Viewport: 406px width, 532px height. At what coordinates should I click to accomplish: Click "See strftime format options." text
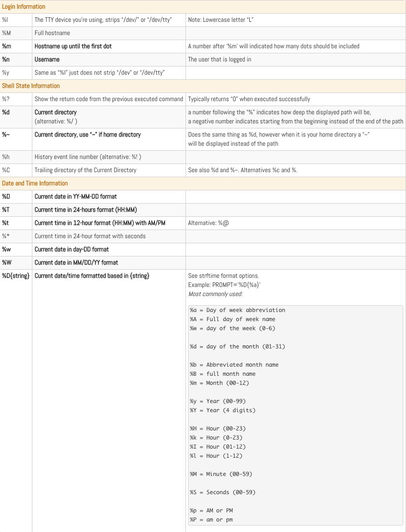click(x=223, y=276)
